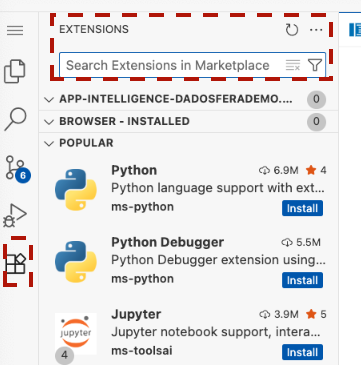Image resolution: width=361 pixels, height=365 pixels.
Task: Open the Search view magnifier icon
Action: click(15, 119)
